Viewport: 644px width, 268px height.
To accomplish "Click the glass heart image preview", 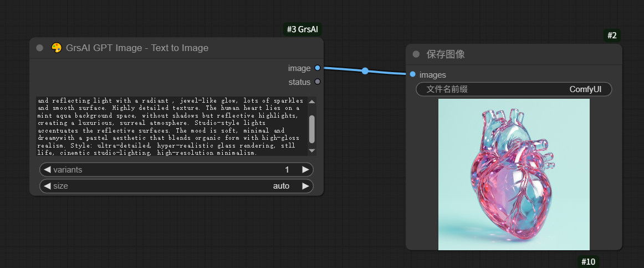I will (x=514, y=174).
